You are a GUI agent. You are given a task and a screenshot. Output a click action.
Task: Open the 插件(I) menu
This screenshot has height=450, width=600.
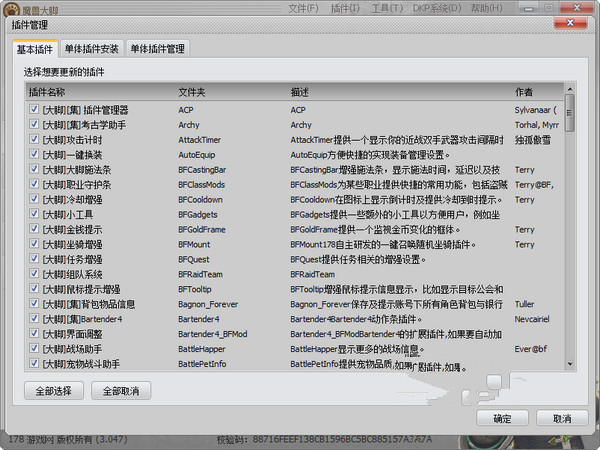[345, 8]
